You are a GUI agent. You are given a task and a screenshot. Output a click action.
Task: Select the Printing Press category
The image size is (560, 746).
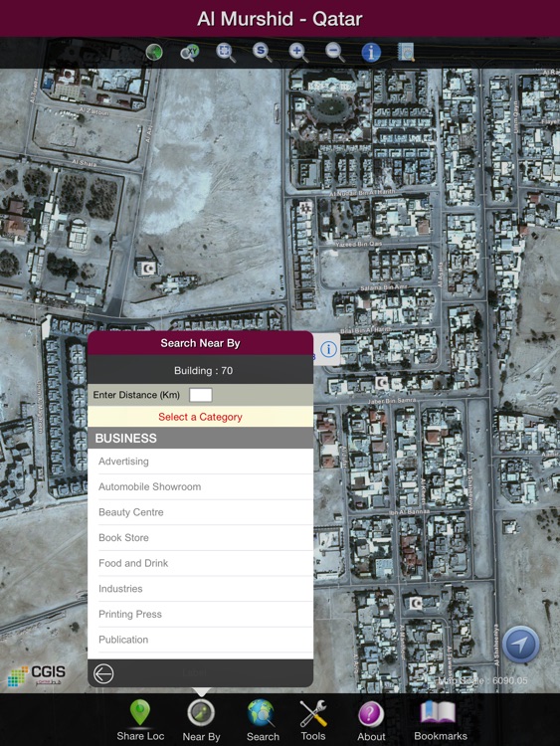pos(200,615)
